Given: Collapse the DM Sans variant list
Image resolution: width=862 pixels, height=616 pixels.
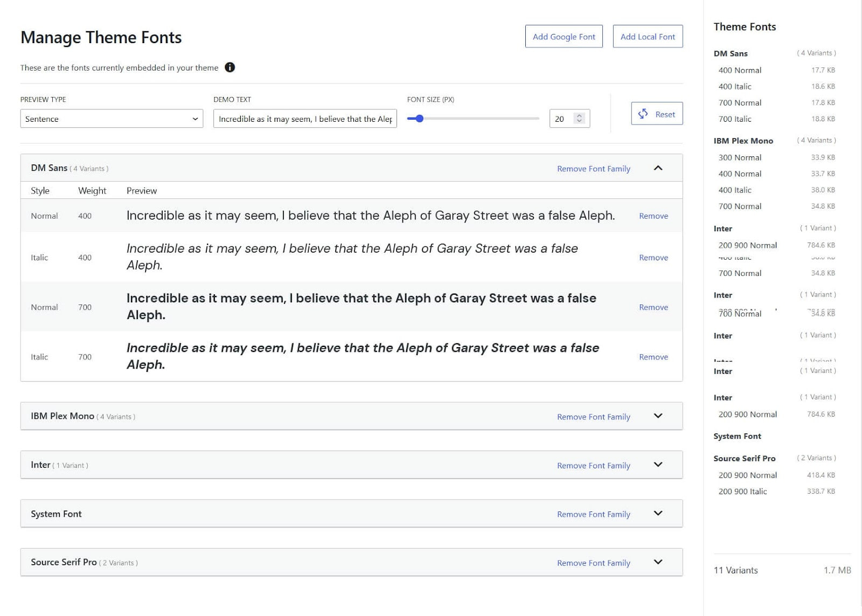Looking at the screenshot, I should 658,168.
